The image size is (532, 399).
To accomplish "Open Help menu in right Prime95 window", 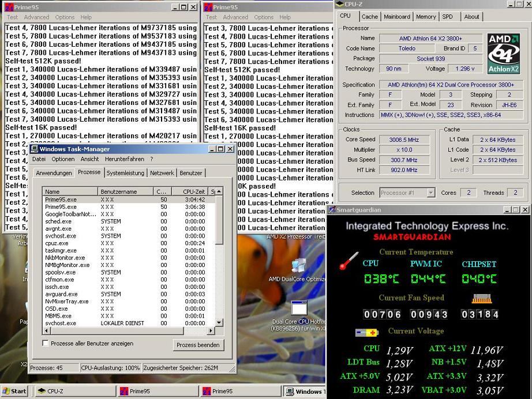I will (x=285, y=17).
